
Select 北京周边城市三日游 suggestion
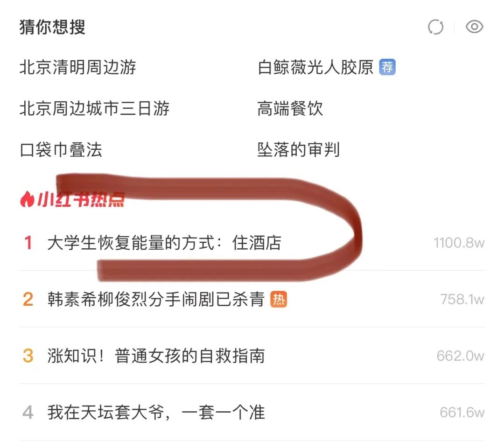click(x=94, y=108)
